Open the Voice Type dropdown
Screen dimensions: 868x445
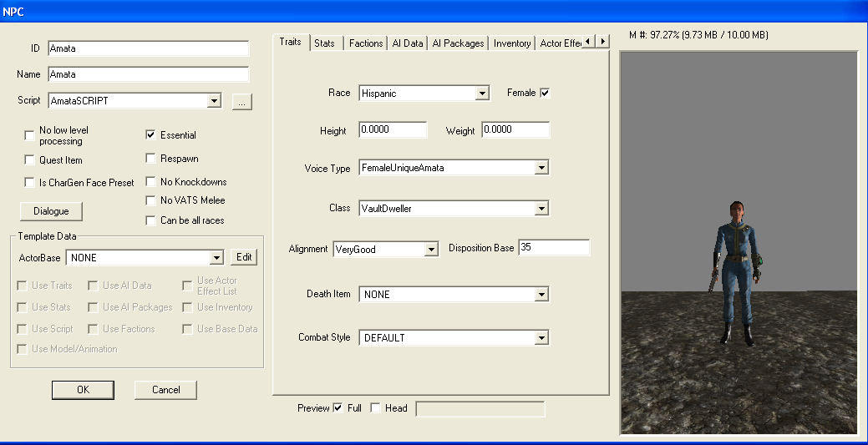tap(541, 168)
